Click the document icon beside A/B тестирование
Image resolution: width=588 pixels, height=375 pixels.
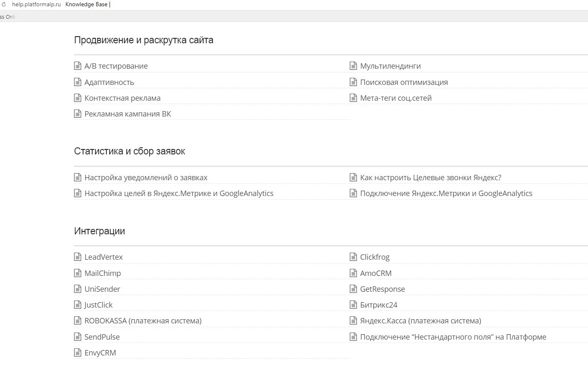pyautogui.click(x=77, y=66)
